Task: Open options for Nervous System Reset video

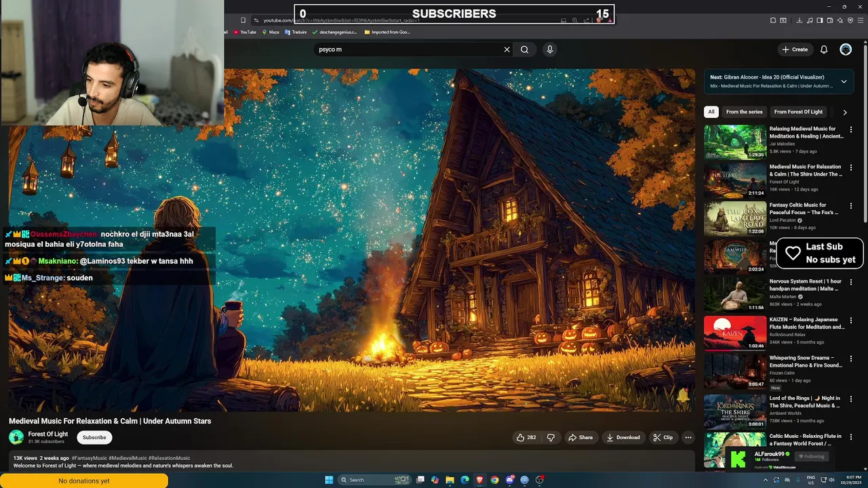Action: (x=851, y=282)
